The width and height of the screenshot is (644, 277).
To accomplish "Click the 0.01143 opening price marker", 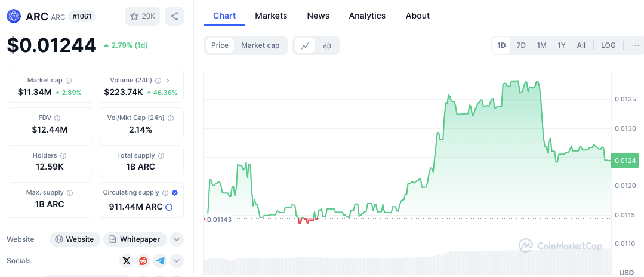I will click(219, 220).
